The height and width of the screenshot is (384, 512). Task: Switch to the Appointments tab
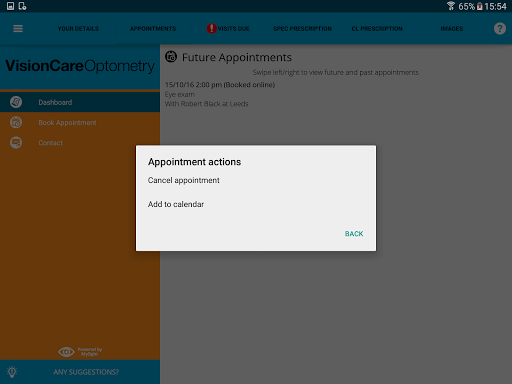tap(153, 29)
